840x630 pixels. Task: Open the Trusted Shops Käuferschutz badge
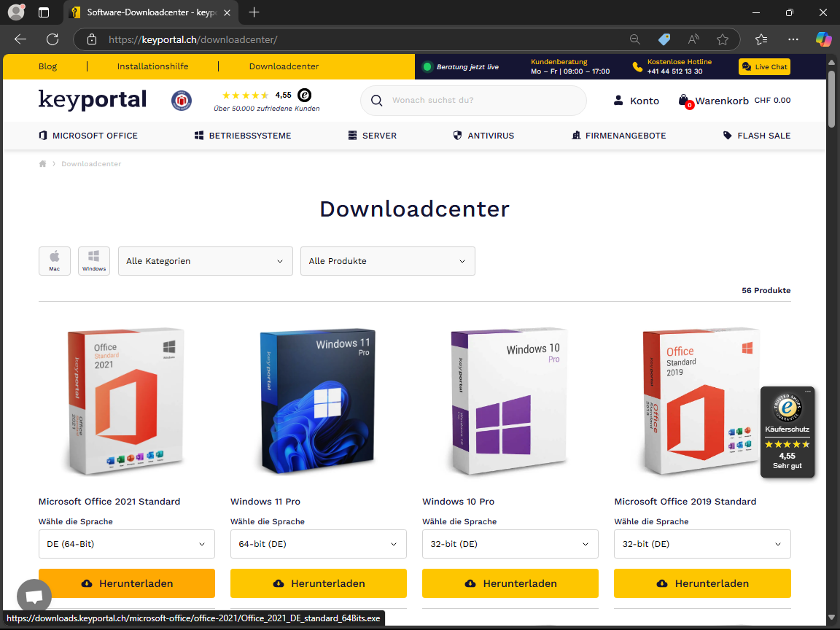[787, 432]
